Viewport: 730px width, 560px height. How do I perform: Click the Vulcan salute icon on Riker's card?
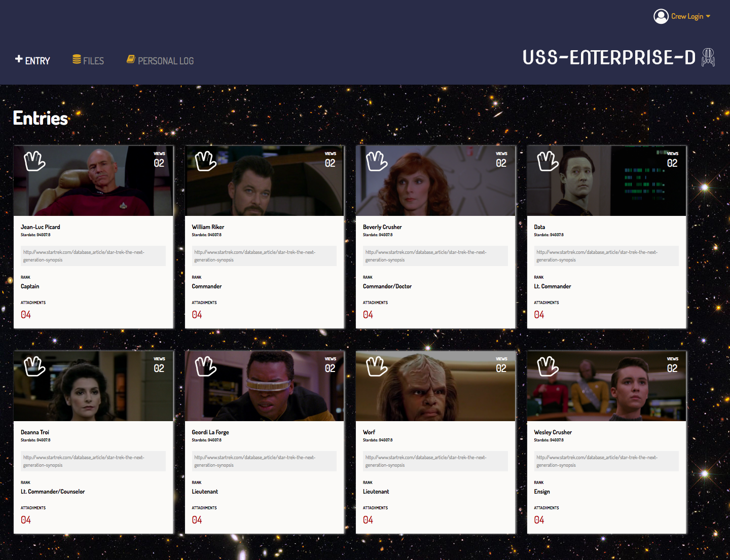[x=206, y=161]
